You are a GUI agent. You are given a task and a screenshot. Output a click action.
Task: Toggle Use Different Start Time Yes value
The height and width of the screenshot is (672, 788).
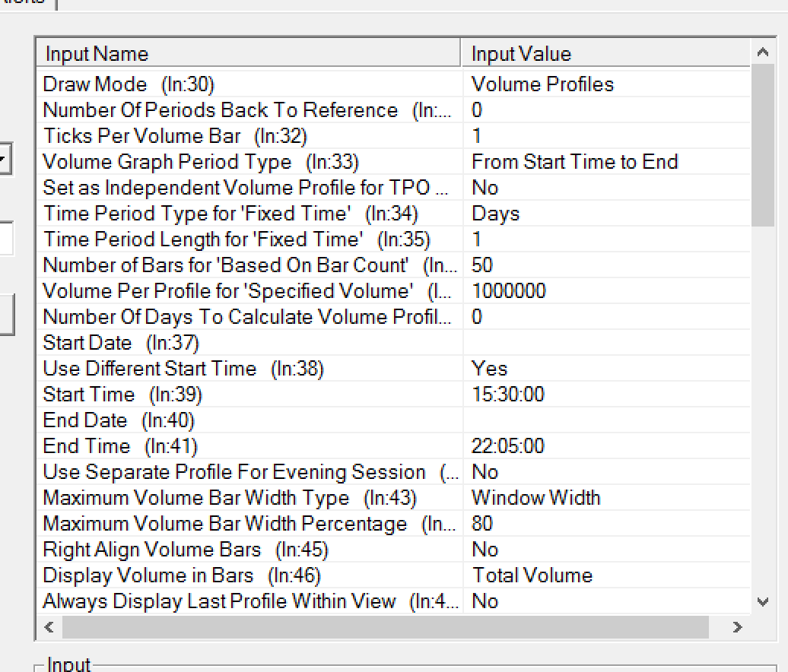[x=490, y=369]
